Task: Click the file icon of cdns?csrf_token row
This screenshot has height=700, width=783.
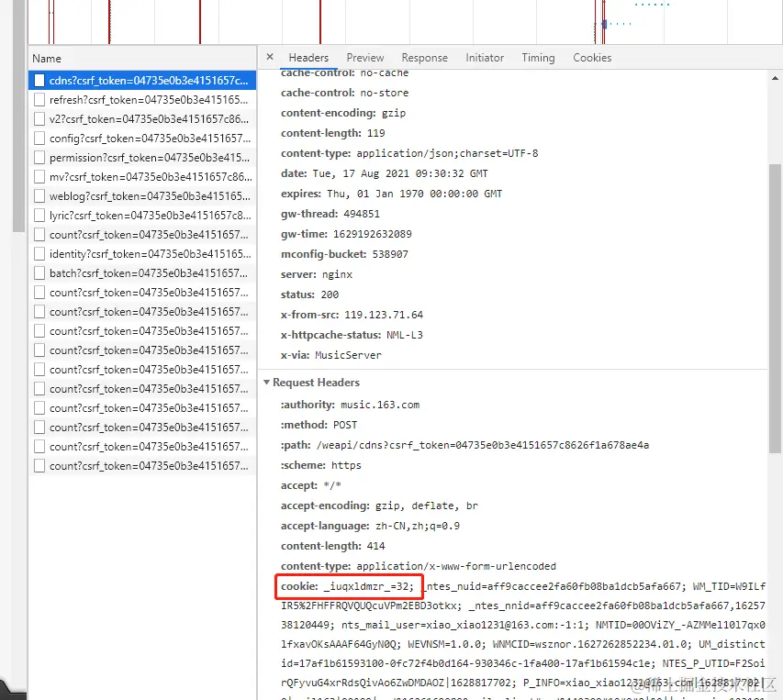Action: pyautogui.click(x=39, y=81)
